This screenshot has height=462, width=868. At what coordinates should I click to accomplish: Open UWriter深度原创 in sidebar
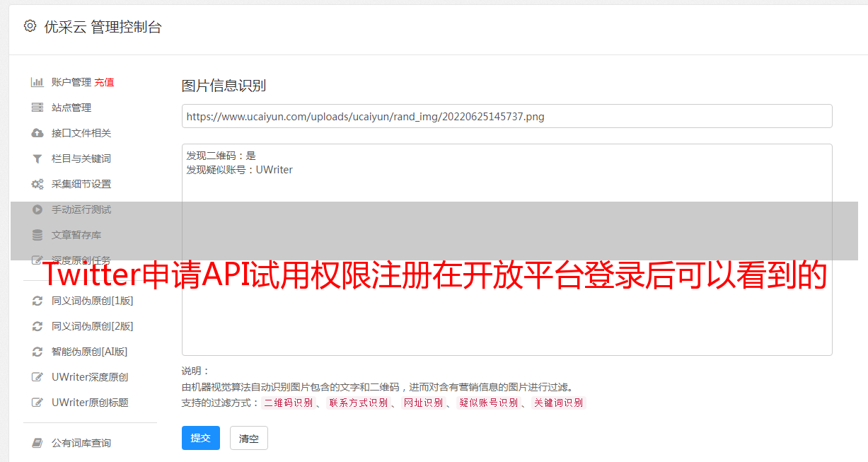point(90,377)
